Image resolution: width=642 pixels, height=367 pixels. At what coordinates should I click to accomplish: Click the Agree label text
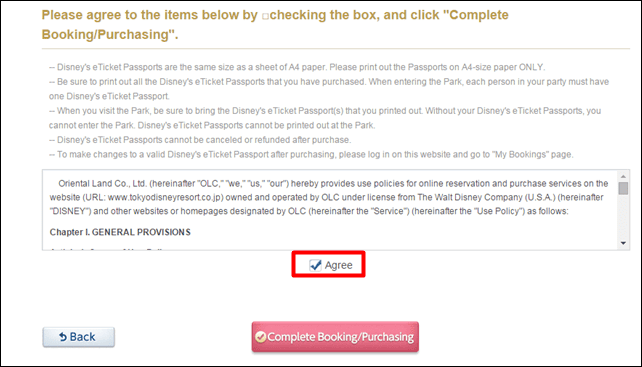338,265
